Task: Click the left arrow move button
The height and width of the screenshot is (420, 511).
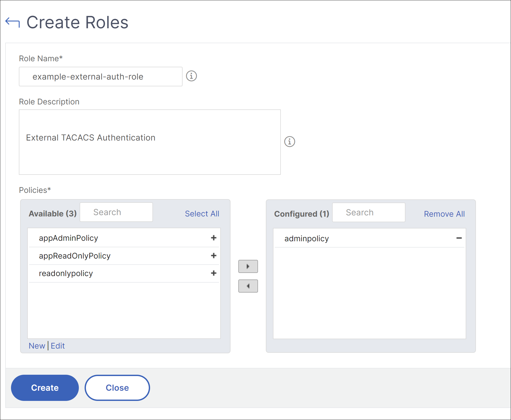Action: [248, 286]
